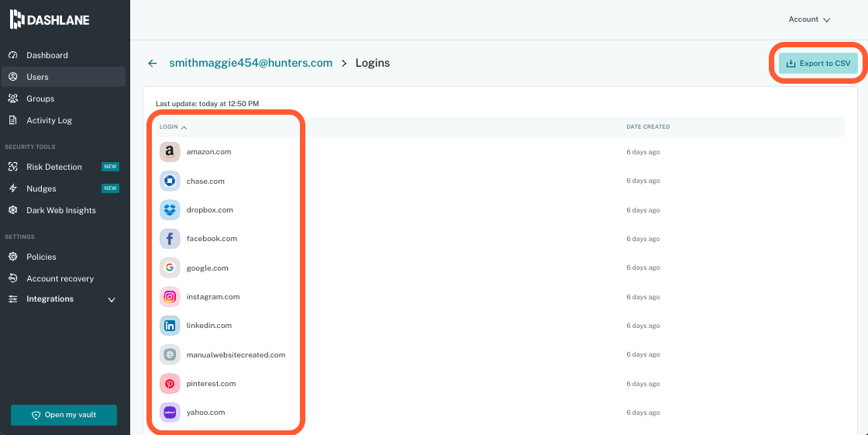The width and height of the screenshot is (868, 435).
Task: Select the Instagram site icon
Action: pyautogui.click(x=170, y=297)
